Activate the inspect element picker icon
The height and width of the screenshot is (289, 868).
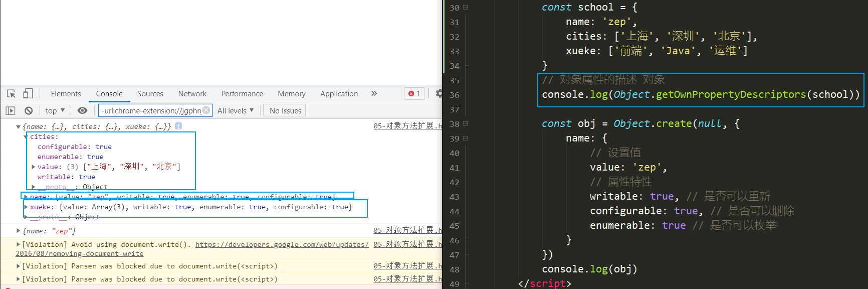tap(11, 94)
